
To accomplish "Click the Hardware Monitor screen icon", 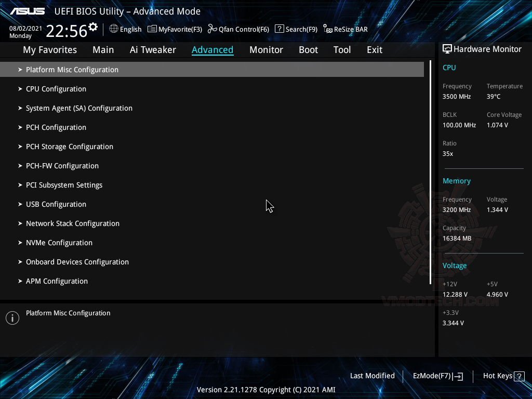I will (x=447, y=49).
